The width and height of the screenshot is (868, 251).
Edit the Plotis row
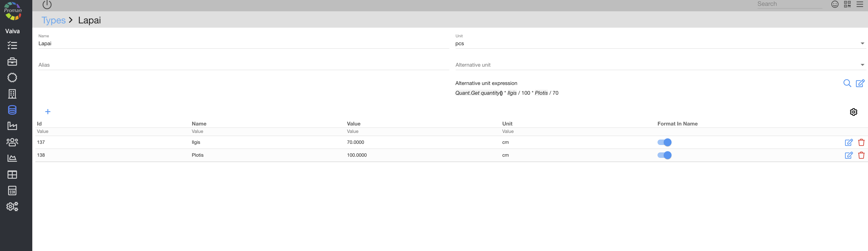coord(849,155)
